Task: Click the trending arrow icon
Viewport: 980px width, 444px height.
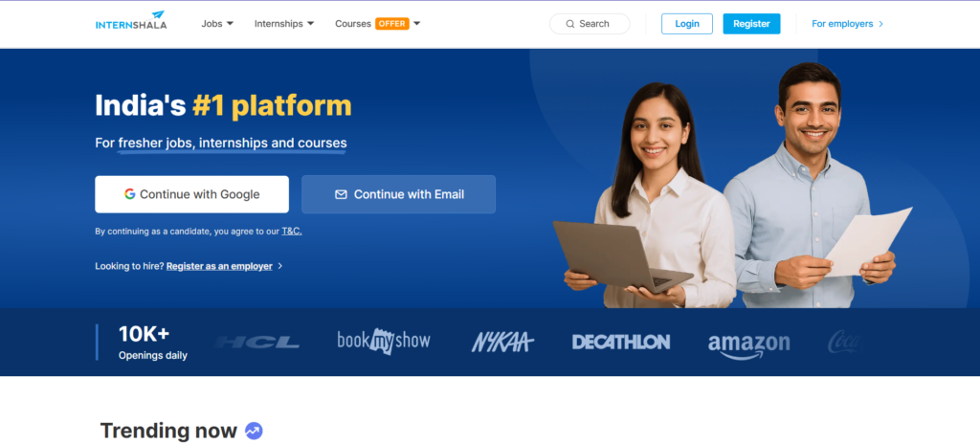Action: [x=254, y=432]
